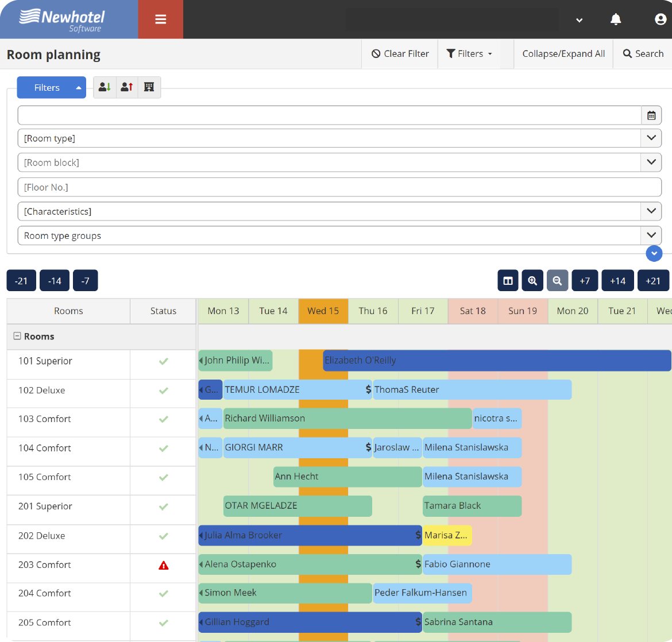Select Tamara Black reservation
The width and height of the screenshot is (672, 642).
(472, 506)
